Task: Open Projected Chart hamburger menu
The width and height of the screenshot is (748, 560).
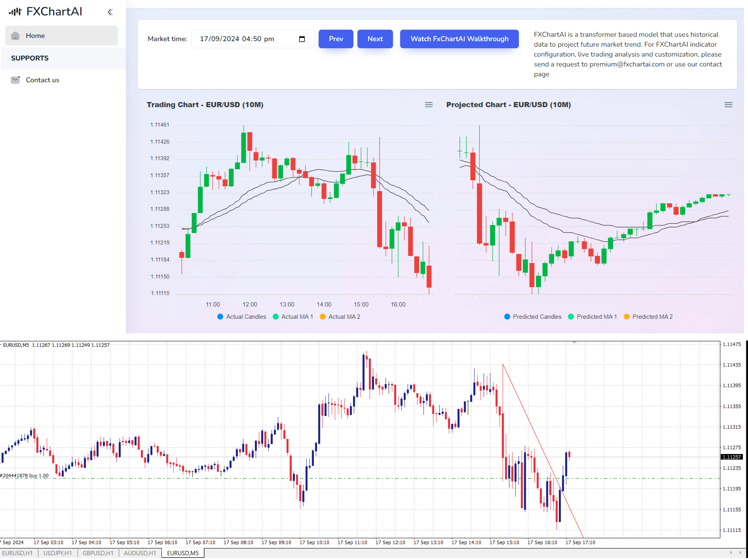Action: [728, 105]
